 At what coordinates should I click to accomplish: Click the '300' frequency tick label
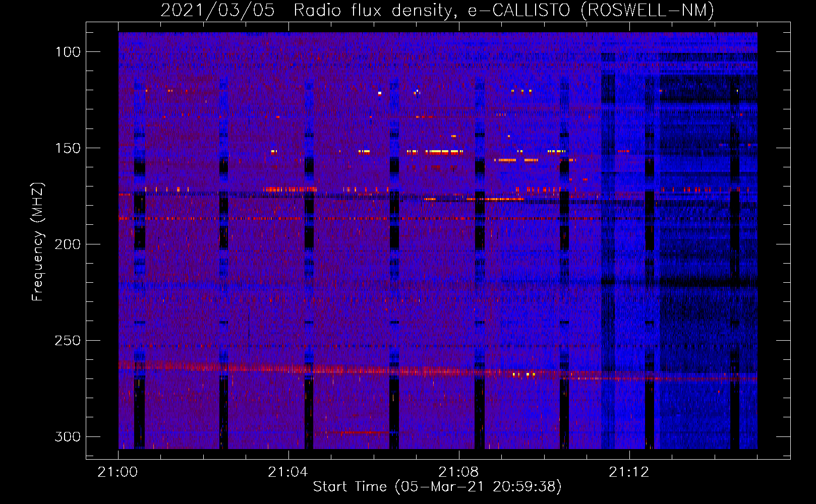[68, 436]
